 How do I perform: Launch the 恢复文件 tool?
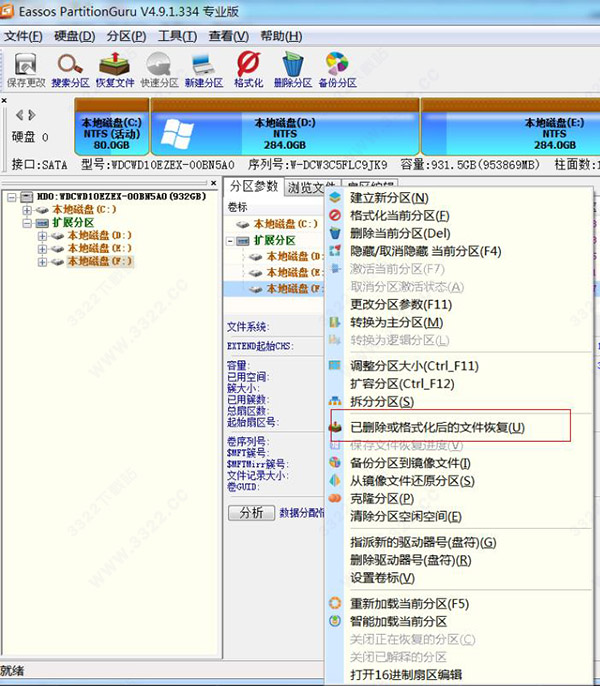click(x=115, y=70)
